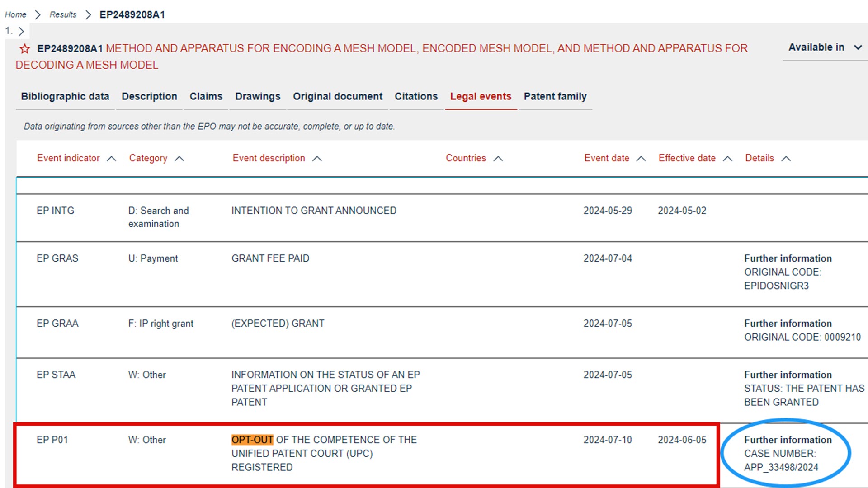Viewport: 868px width, 488px height.
Task: Open the Bibliographic data tab
Action: [x=65, y=96]
